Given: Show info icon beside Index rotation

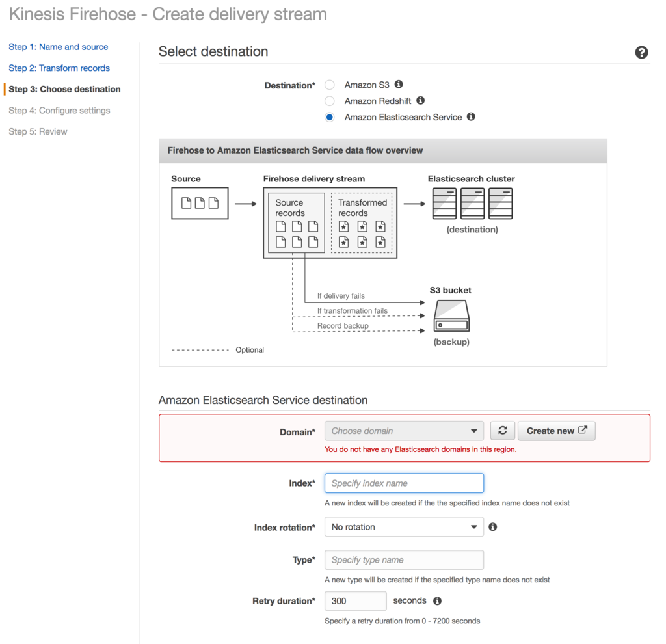Looking at the screenshot, I should tap(493, 527).
